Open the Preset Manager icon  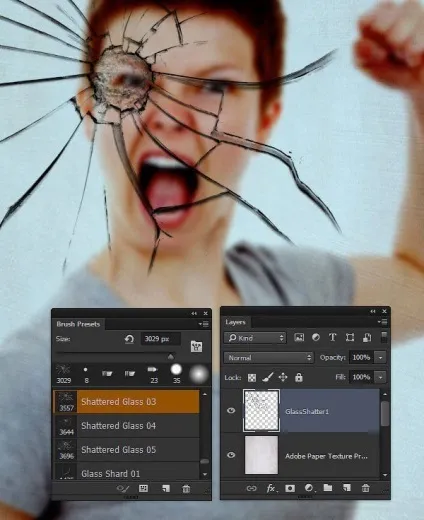pos(143,489)
